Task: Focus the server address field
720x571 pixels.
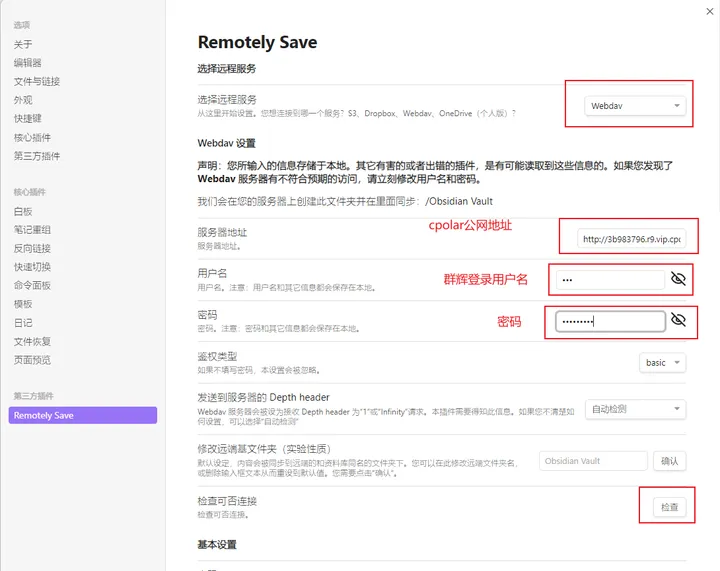Action: coord(631,239)
